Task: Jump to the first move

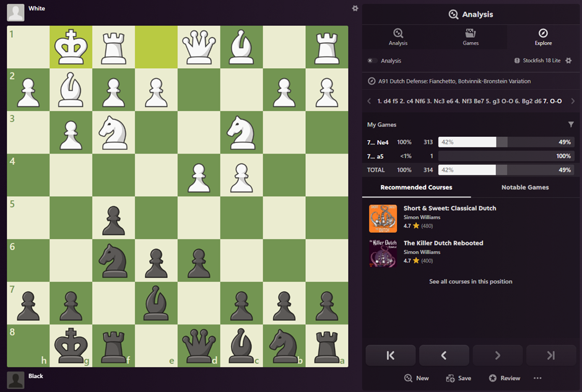Action: point(391,355)
